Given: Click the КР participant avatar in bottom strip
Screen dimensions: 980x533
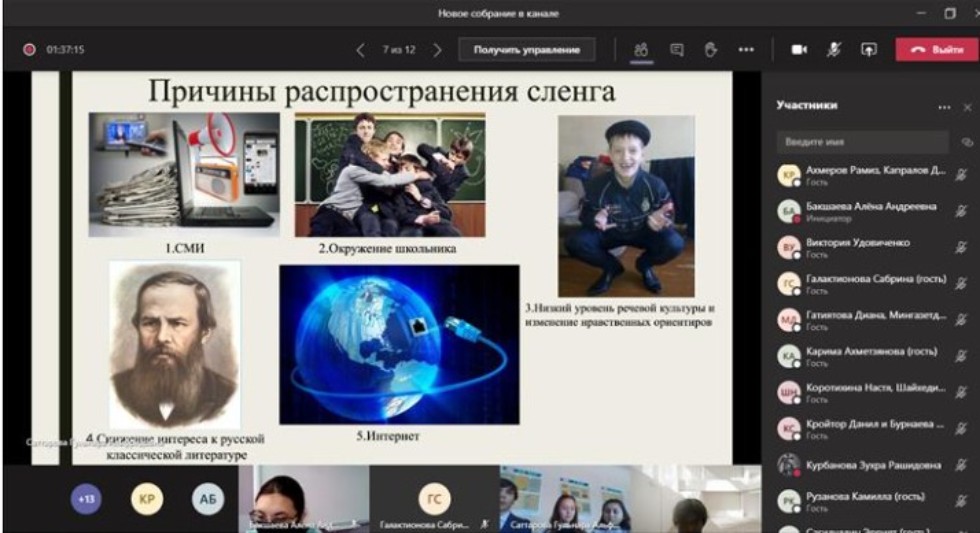Looking at the screenshot, I should 147,498.
